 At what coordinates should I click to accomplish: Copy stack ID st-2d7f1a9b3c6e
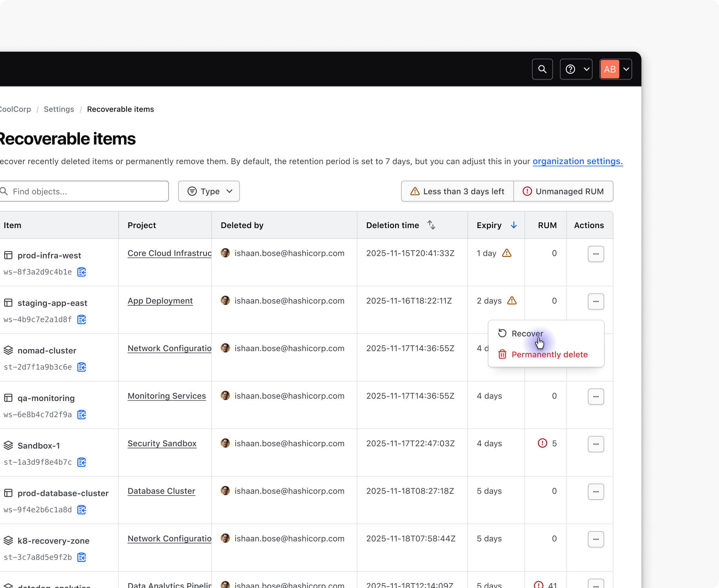(x=82, y=367)
